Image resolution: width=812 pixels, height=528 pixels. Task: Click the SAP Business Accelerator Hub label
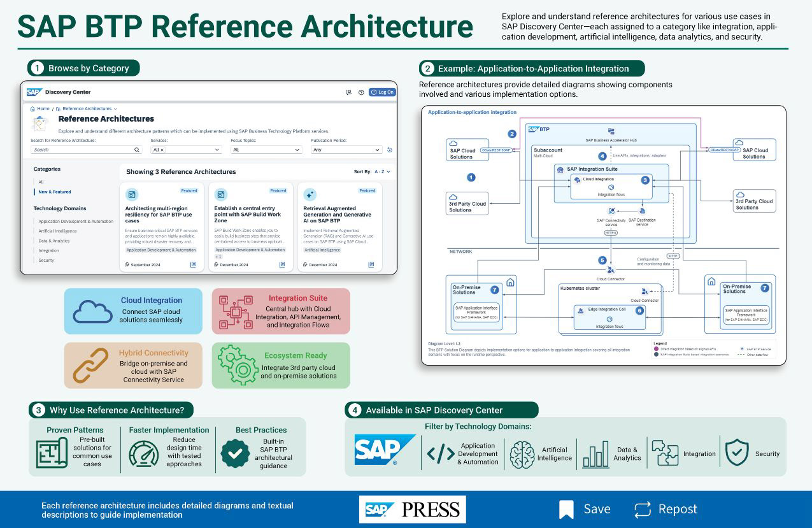611,139
